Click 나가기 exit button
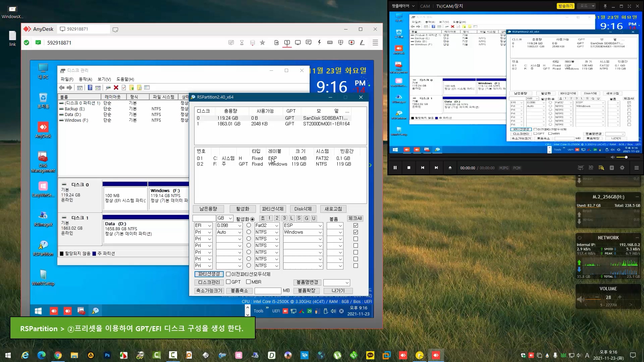 pos(338,291)
